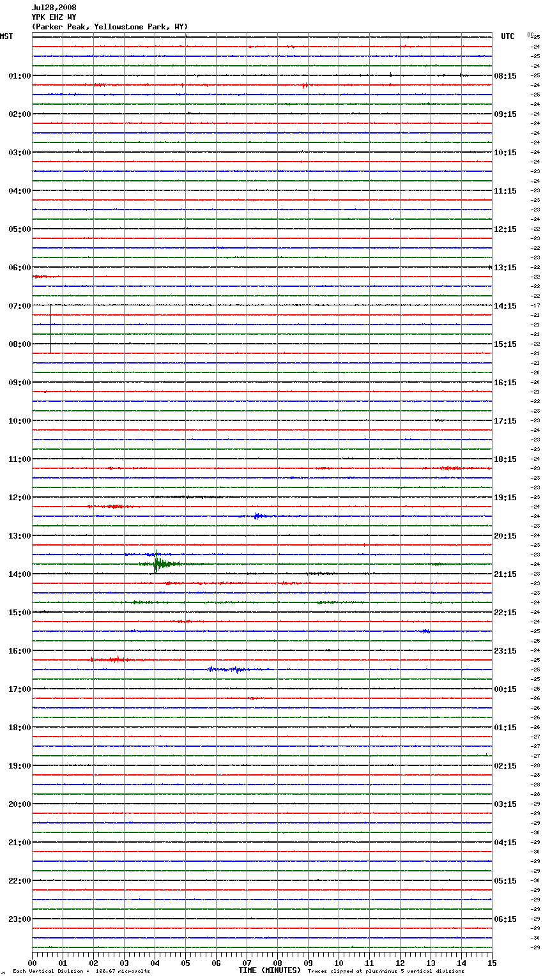Click the 04:15 UTC time label
Image resolution: width=543 pixels, height=980 pixels.
click(x=505, y=843)
